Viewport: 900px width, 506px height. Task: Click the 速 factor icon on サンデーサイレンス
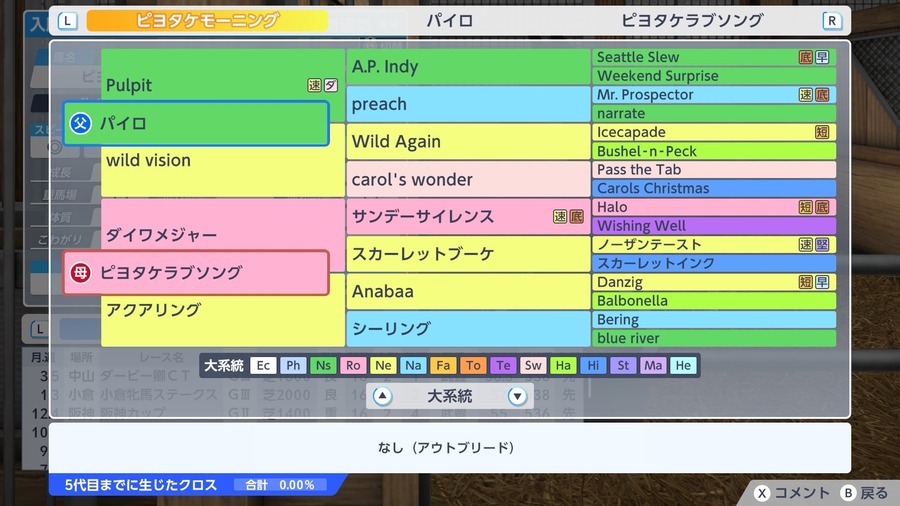coord(560,216)
